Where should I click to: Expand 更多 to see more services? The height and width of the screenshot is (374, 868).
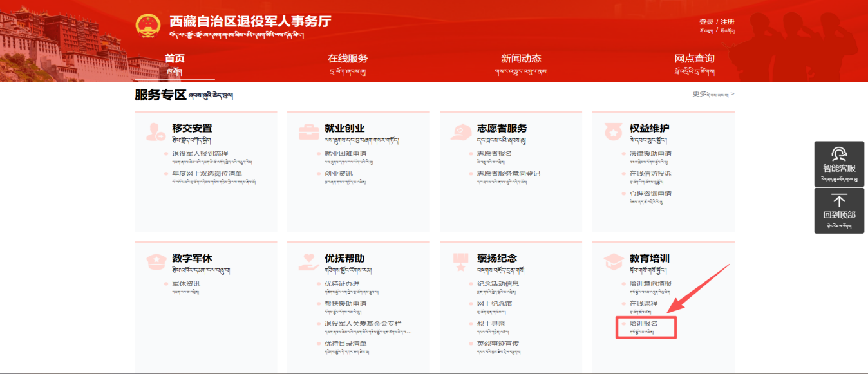713,94
